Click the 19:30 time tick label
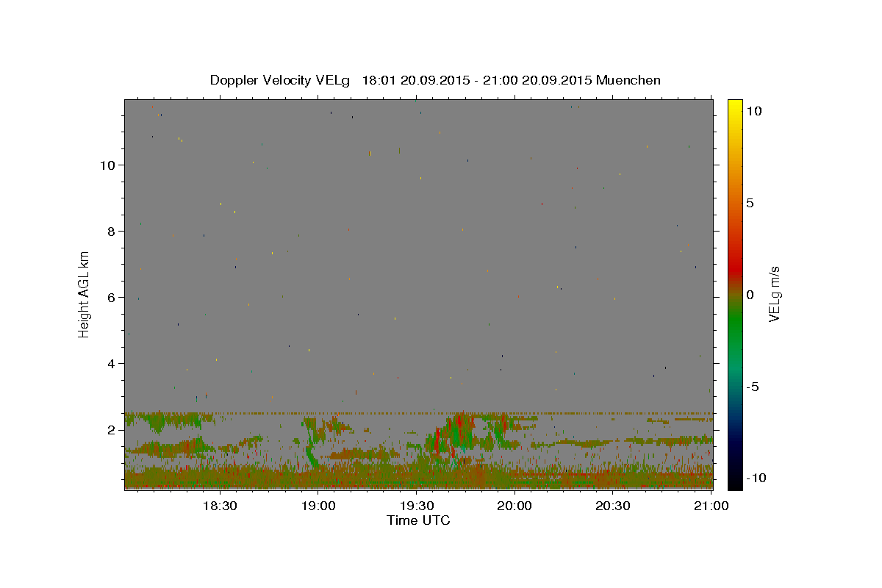882x588 pixels. [416, 506]
